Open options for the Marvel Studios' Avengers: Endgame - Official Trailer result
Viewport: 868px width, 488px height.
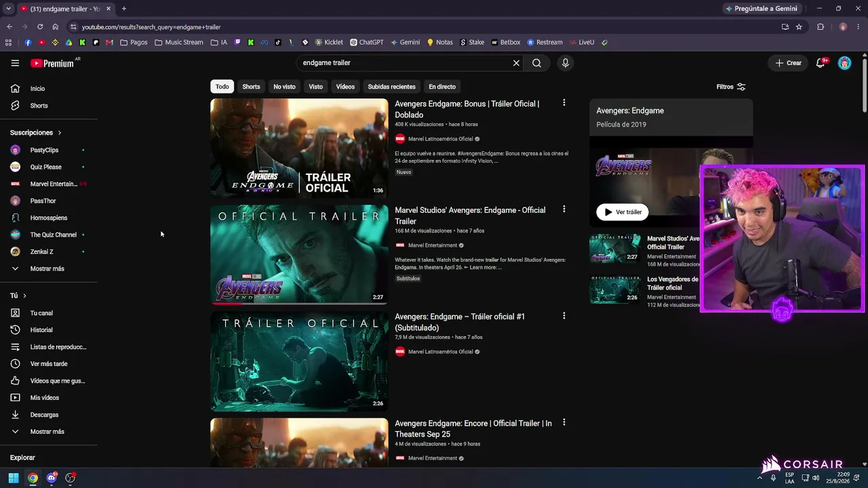click(x=564, y=209)
